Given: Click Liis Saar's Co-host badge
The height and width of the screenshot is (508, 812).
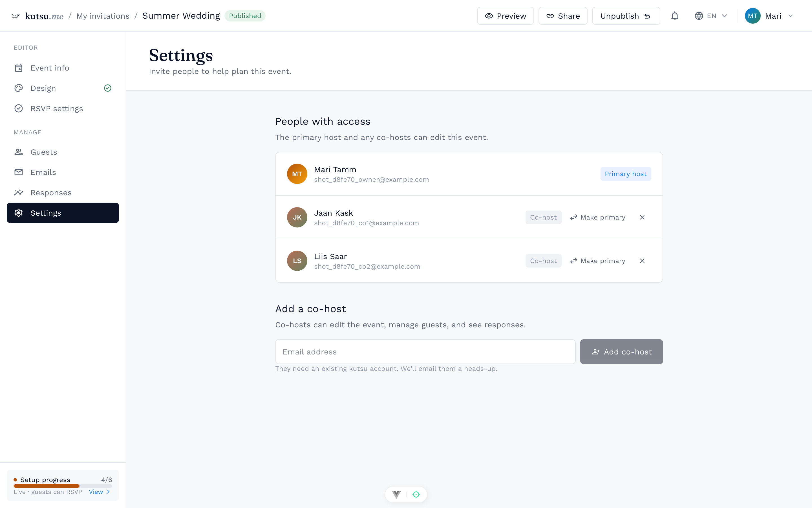Looking at the screenshot, I should (x=543, y=261).
